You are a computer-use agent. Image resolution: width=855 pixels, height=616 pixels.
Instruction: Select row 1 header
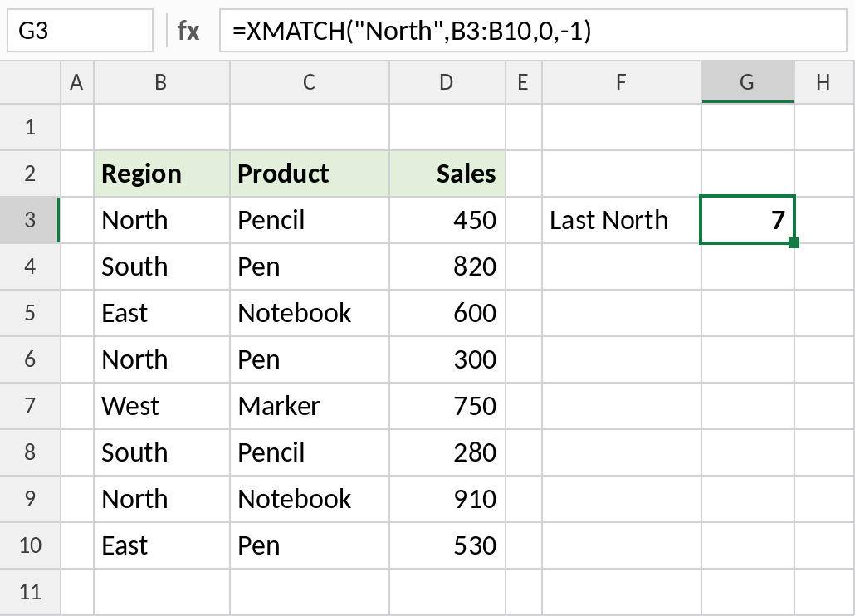click(x=30, y=127)
